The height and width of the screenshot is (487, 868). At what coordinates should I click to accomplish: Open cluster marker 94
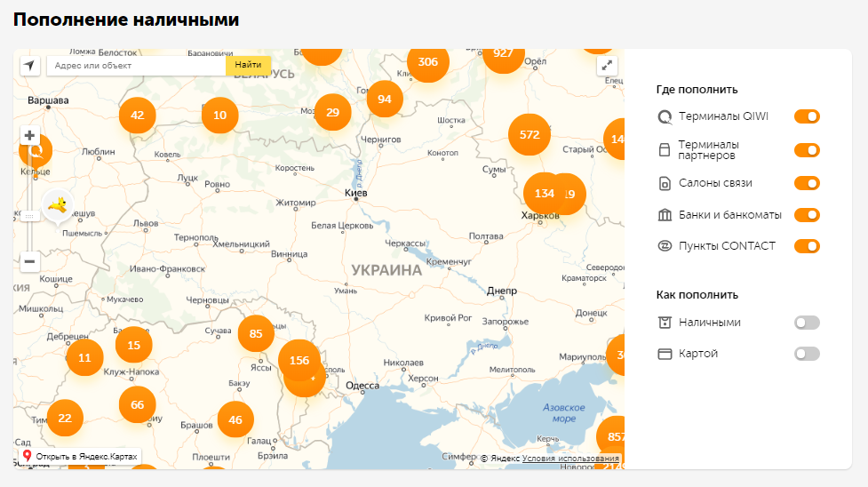(x=385, y=100)
